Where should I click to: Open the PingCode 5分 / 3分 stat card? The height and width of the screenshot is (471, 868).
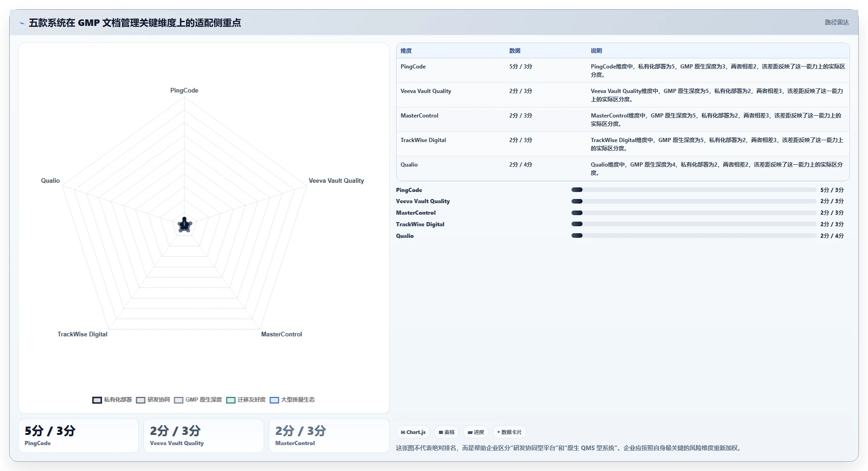pos(78,435)
